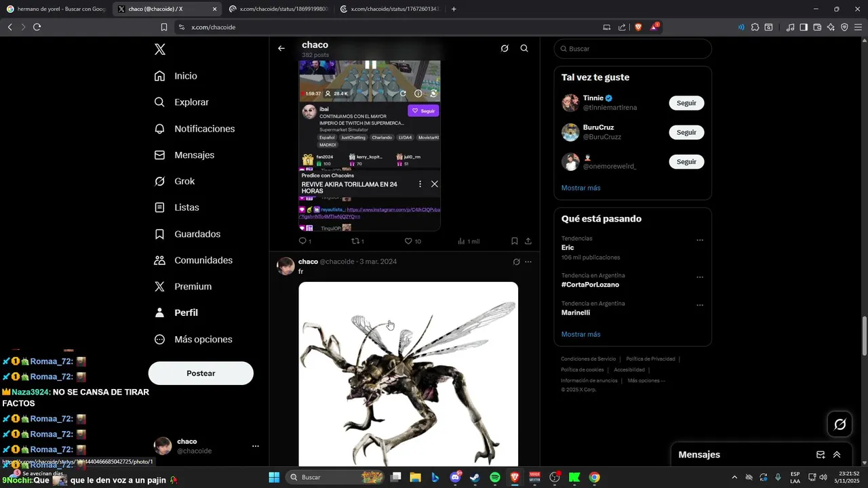Open Comunidades in the sidebar
The image size is (868, 488).
pos(193,260)
